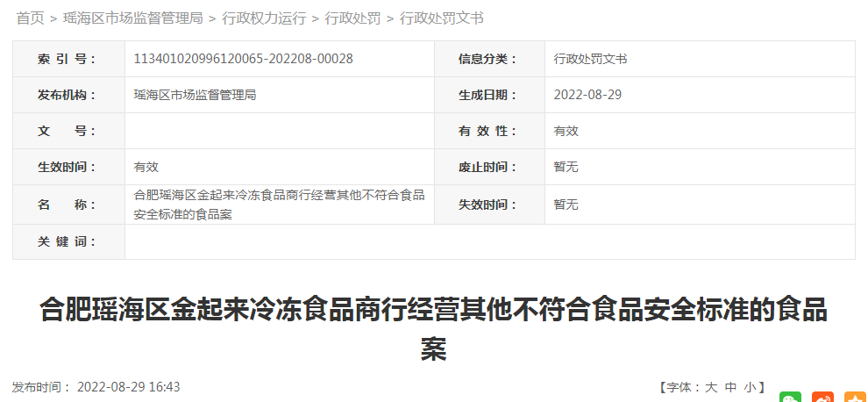
Task: Open 行政处罚文书 breadcrumb link
Action: 442,18
